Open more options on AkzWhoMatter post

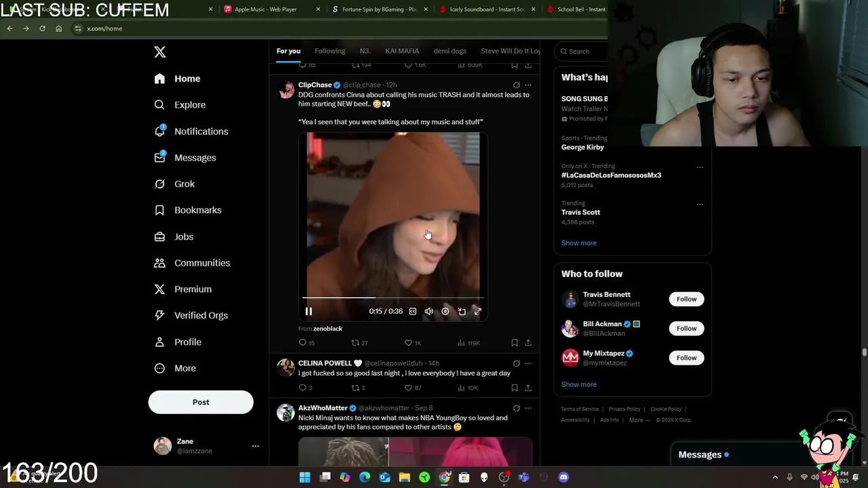click(x=528, y=408)
